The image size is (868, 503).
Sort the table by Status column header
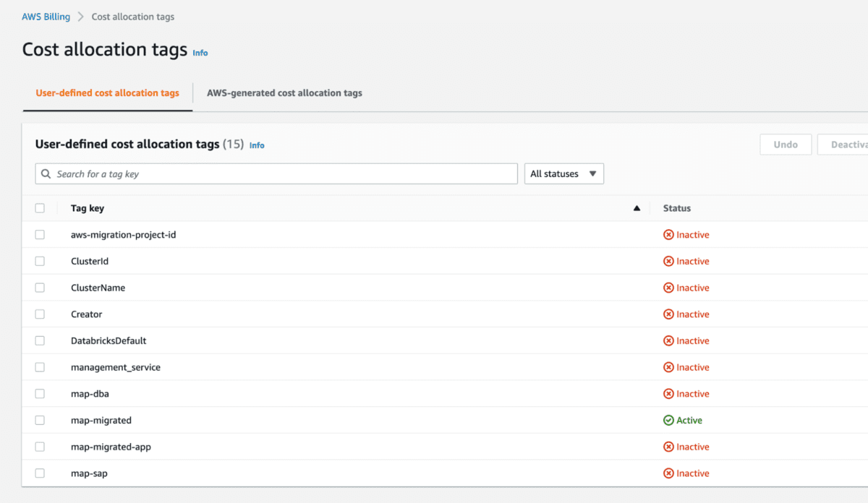(x=677, y=208)
